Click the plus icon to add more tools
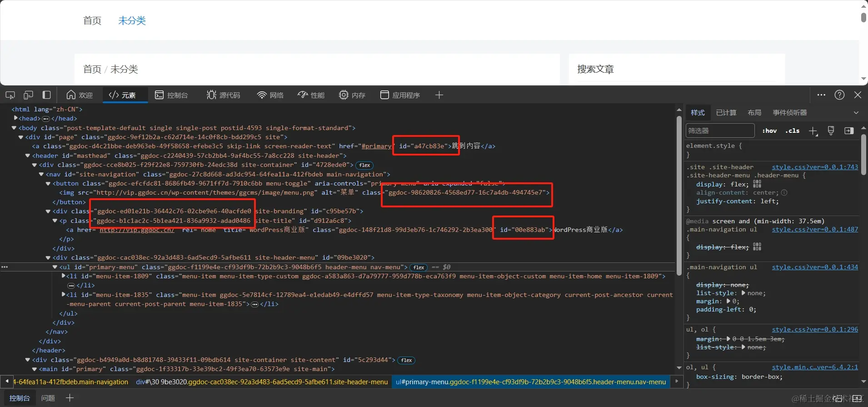The height and width of the screenshot is (407, 868). (439, 95)
